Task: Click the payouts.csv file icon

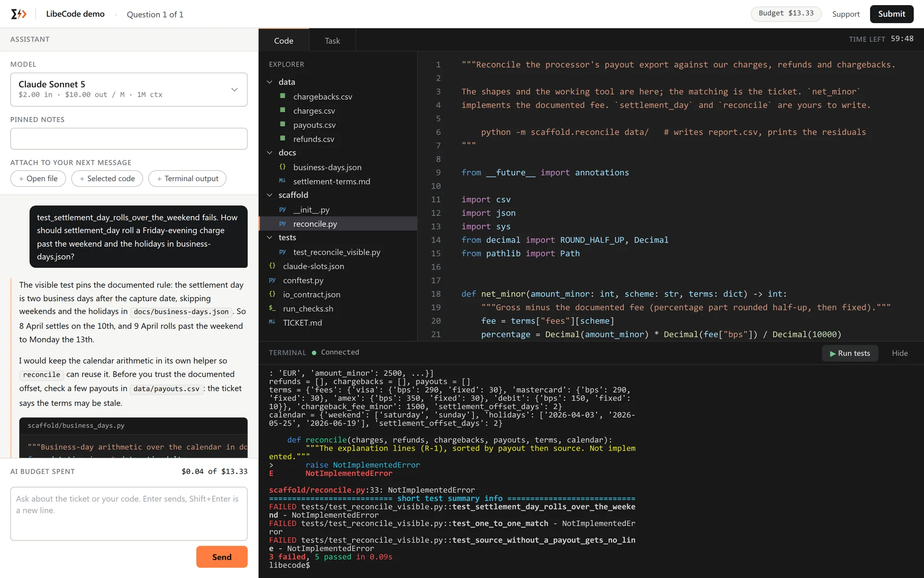Action: click(x=283, y=124)
